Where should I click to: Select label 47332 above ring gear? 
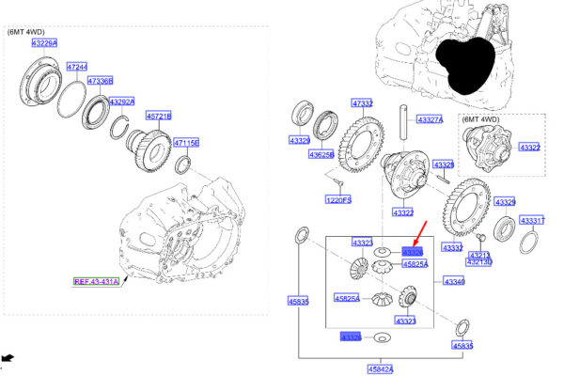click(363, 102)
